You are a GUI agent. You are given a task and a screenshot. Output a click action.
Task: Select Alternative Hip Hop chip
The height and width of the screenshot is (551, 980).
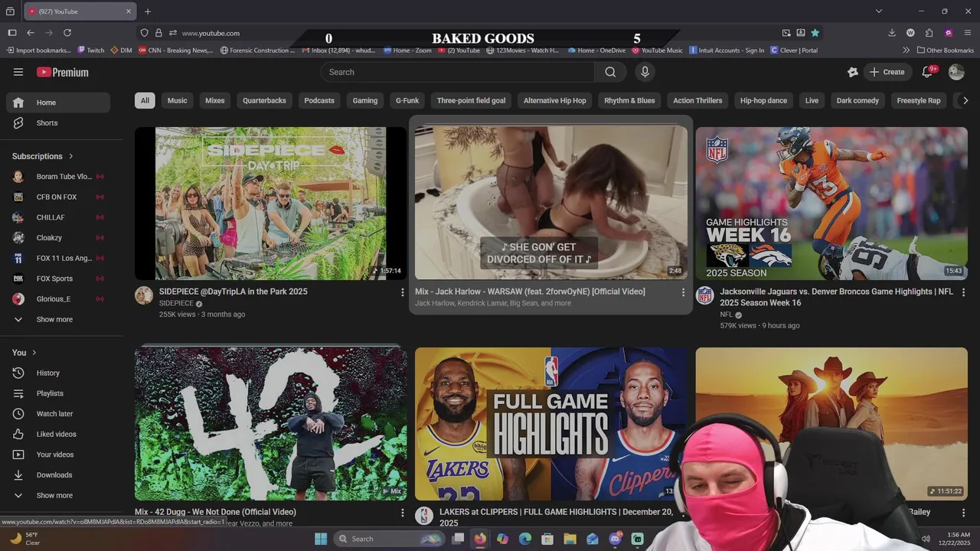[555, 100]
